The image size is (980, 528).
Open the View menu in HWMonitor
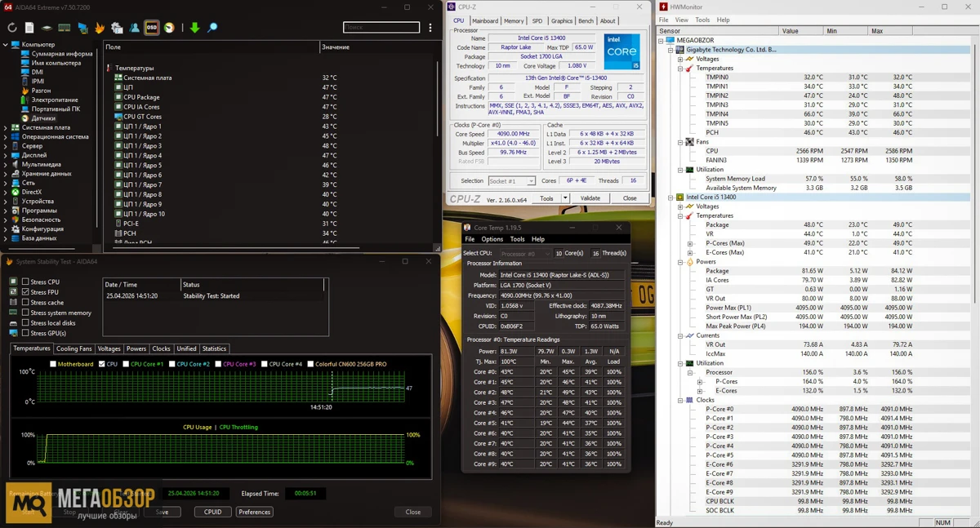[x=682, y=20]
